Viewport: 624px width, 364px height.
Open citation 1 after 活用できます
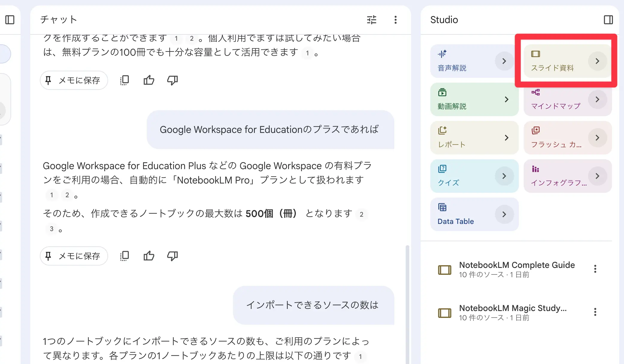[307, 53]
